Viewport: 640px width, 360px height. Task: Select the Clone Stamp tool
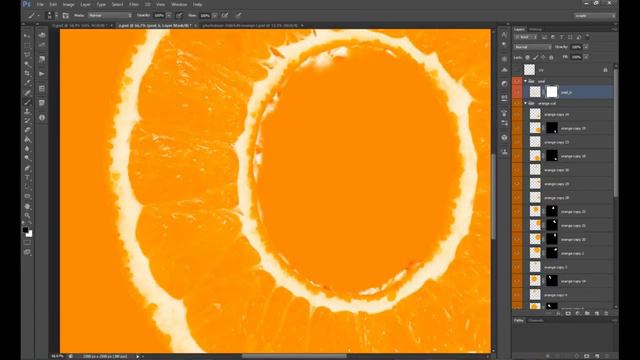coord(27,111)
